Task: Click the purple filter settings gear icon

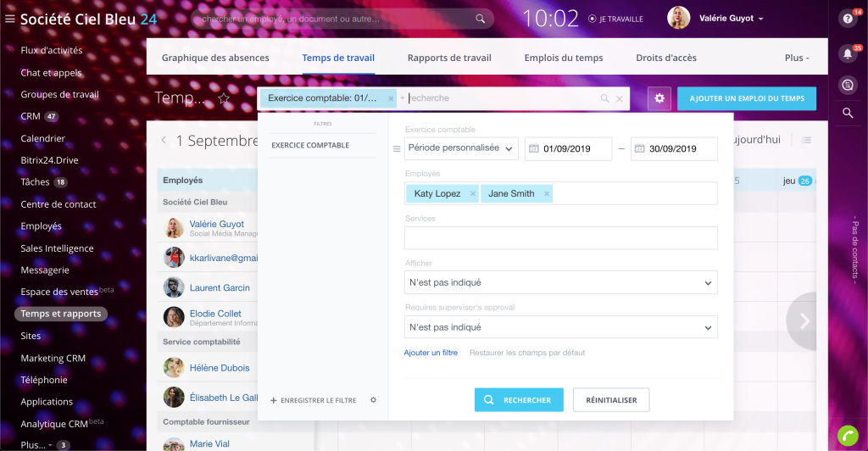Action: (659, 98)
